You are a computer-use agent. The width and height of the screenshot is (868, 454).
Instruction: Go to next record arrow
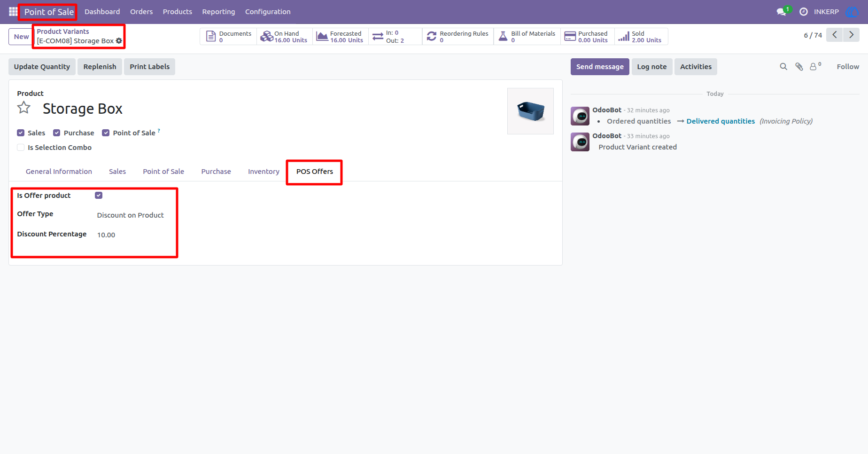(851, 35)
